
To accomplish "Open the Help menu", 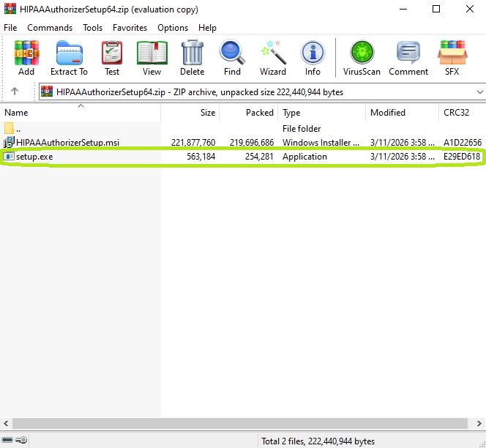I will pyautogui.click(x=207, y=28).
